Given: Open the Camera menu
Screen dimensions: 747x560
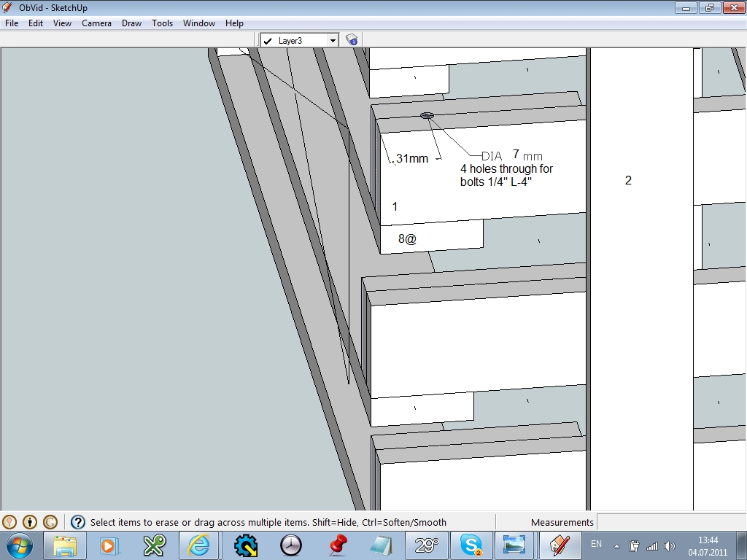Looking at the screenshot, I should [96, 23].
